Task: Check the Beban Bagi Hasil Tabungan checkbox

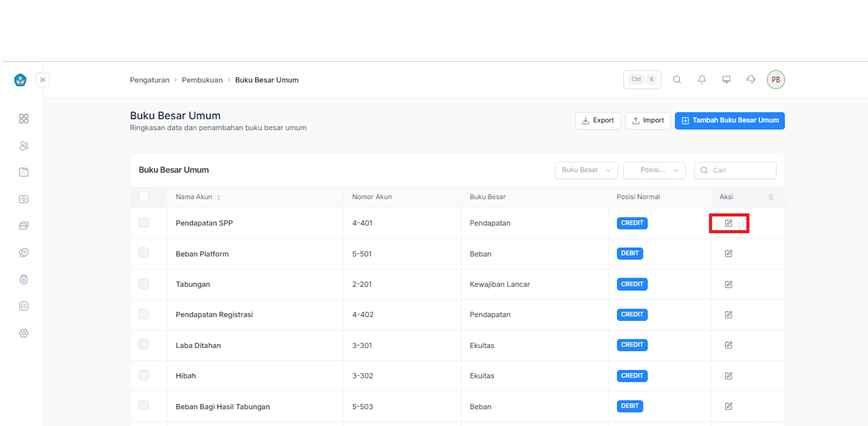Action: (144, 405)
